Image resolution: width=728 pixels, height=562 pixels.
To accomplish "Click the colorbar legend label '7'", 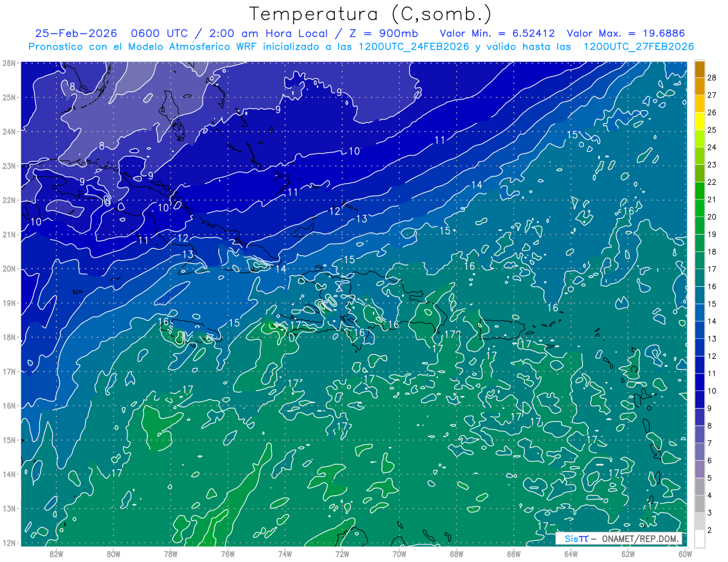I will (710, 443).
